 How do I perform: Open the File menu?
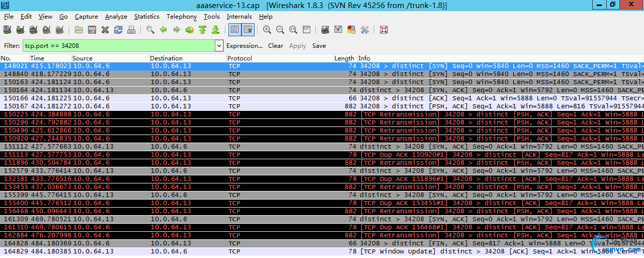[x=9, y=17]
